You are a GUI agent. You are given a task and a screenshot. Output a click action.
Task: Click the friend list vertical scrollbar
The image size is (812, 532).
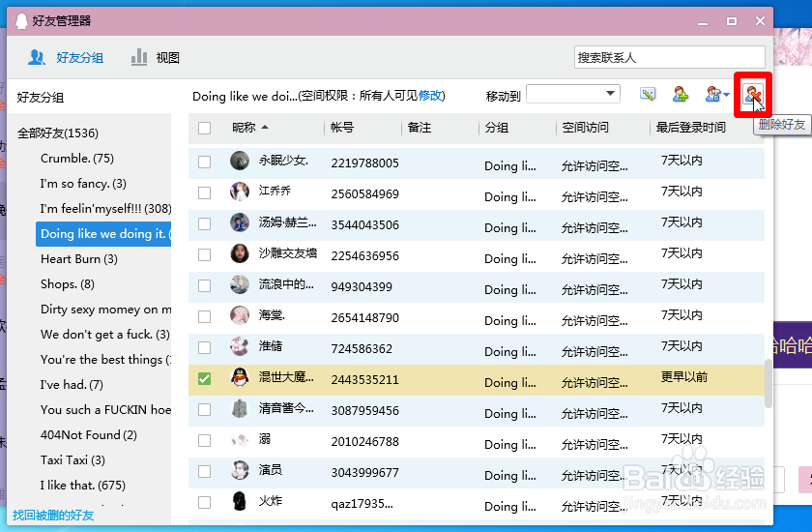(x=768, y=384)
